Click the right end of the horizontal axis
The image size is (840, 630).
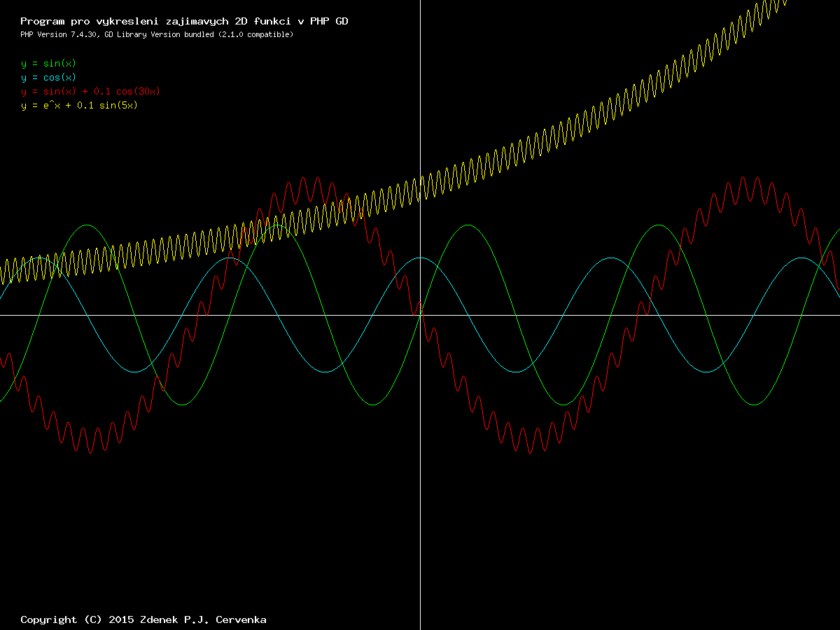coord(837,315)
